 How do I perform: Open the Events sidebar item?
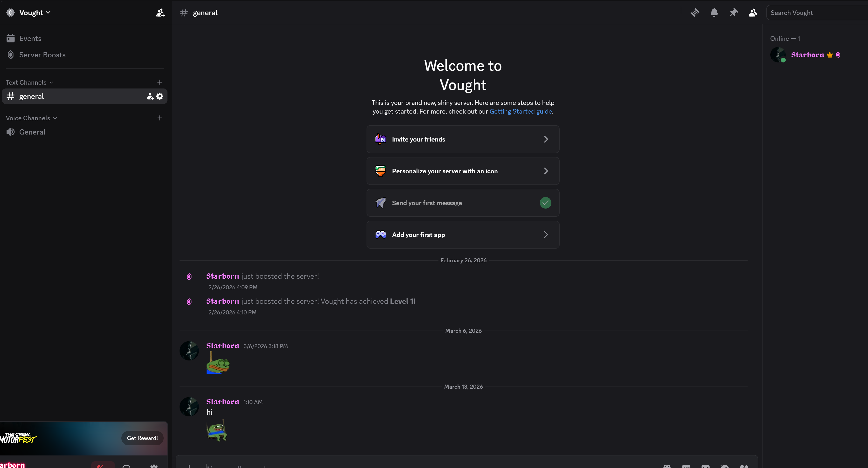(x=30, y=38)
